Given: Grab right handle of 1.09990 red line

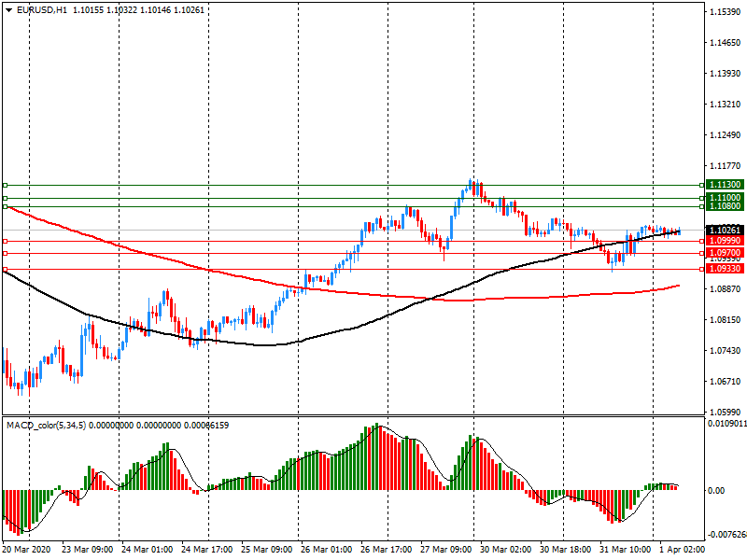Looking at the screenshot, I should (x=702, y=242).
